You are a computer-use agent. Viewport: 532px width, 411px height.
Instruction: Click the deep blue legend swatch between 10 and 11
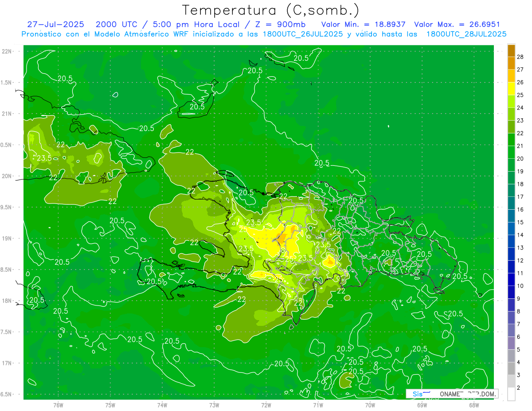point(512,280)
